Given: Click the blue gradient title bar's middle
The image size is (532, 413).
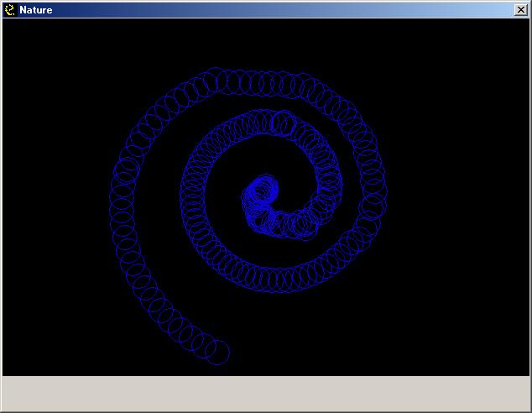Looking at the screenshot, I should pyautogui.click(x=266, y=10).
